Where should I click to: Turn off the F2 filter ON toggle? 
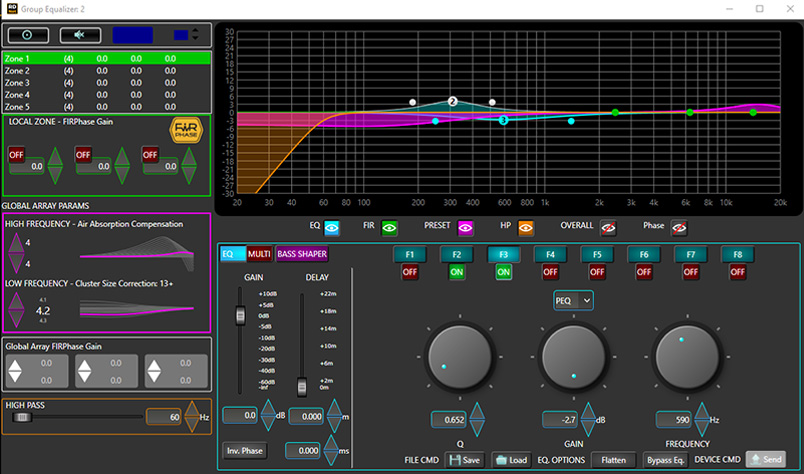[x=455, y=272]
